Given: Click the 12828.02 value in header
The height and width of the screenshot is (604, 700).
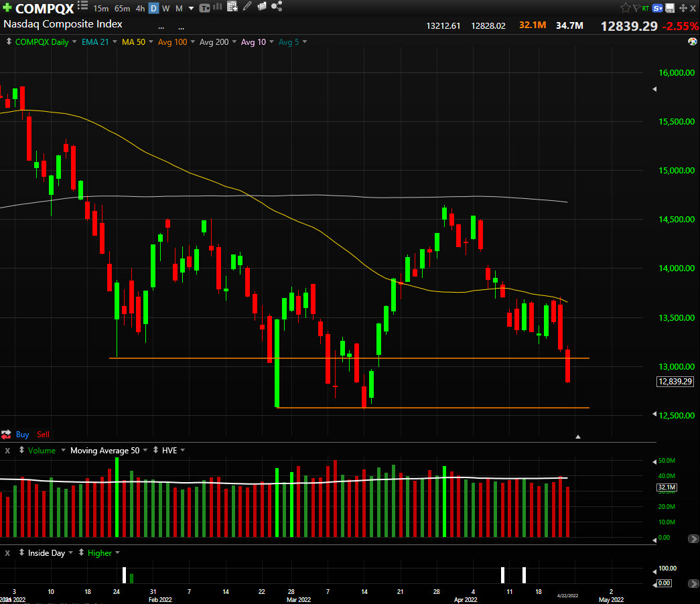Looking at the screenshot, I should [x=488, y=26].
